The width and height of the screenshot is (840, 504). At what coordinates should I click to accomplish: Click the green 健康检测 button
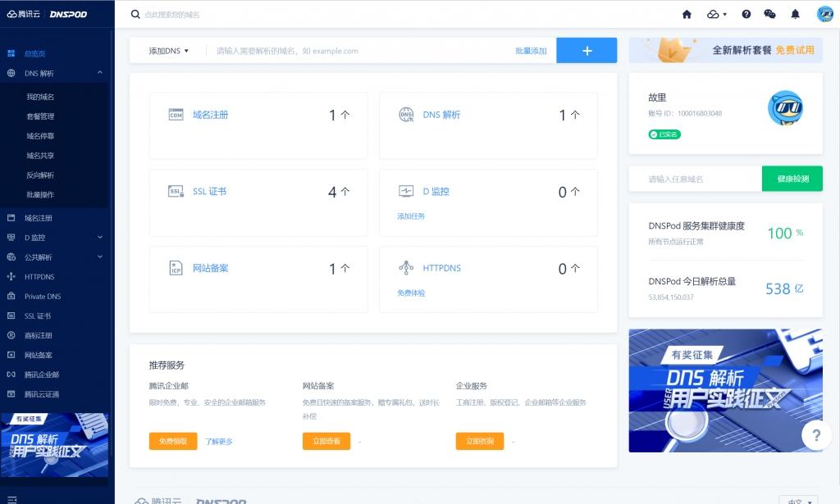point(792,179)
